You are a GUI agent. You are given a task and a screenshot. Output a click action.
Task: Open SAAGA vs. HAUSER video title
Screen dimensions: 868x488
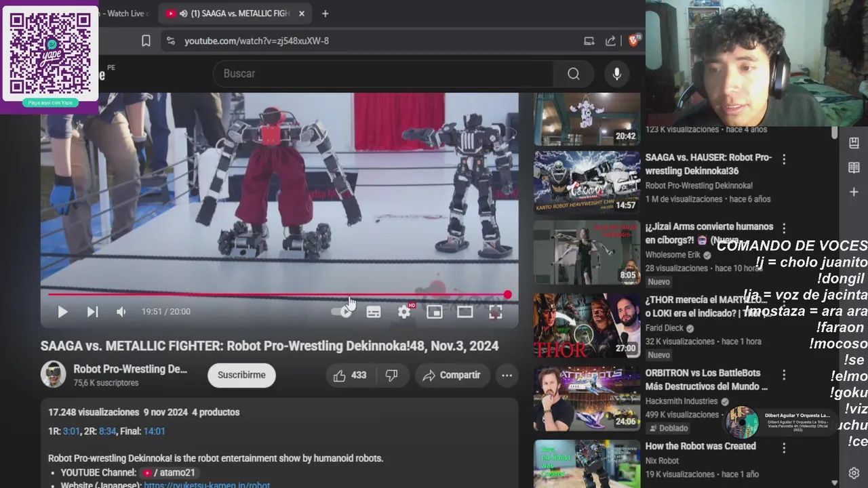click(x=709, y=164)
